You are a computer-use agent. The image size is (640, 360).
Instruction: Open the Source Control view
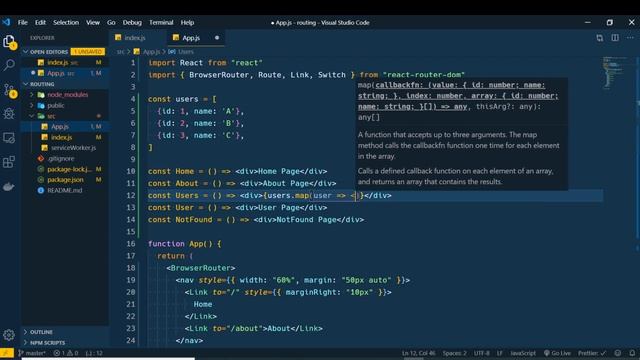click(9, 90)
